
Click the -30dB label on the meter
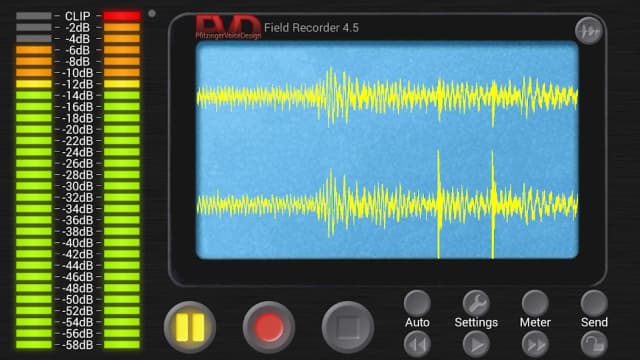point(78,186)
